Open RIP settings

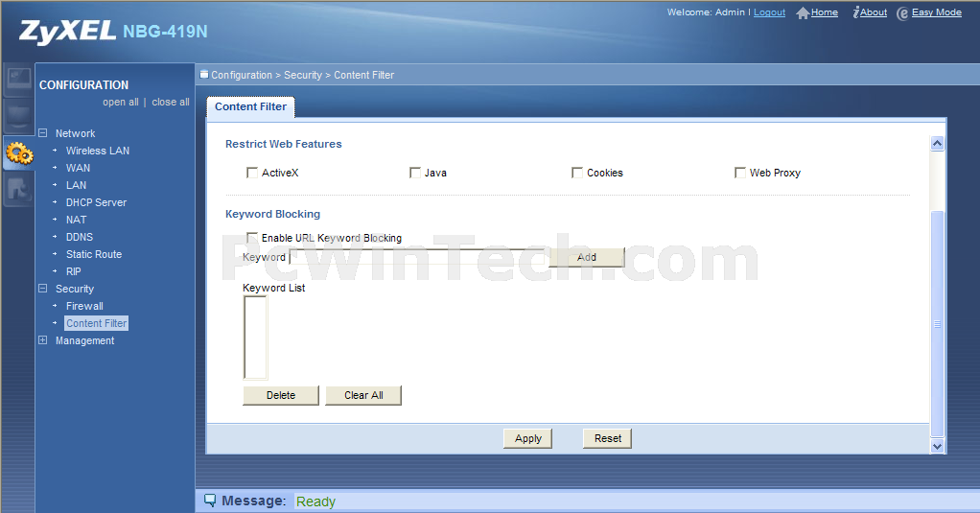[x=74, y=271]
